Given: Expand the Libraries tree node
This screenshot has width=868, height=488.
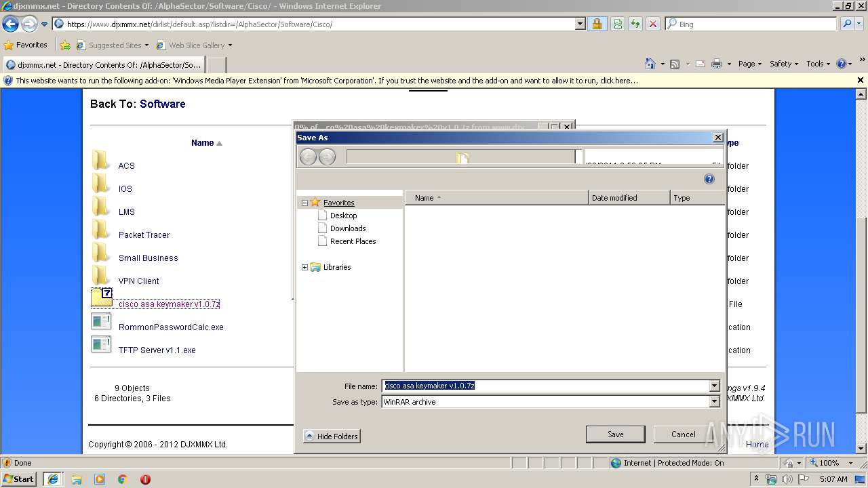Looking at the screenshot, I should click(x=304, y=267).
